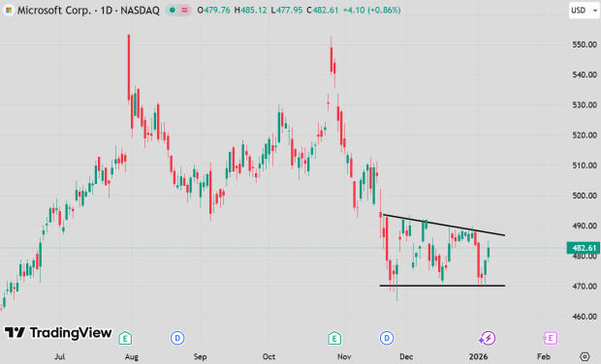Click the Nov label on time axis
Viewport: 601px width, 364px height.
tap(344, 356)
